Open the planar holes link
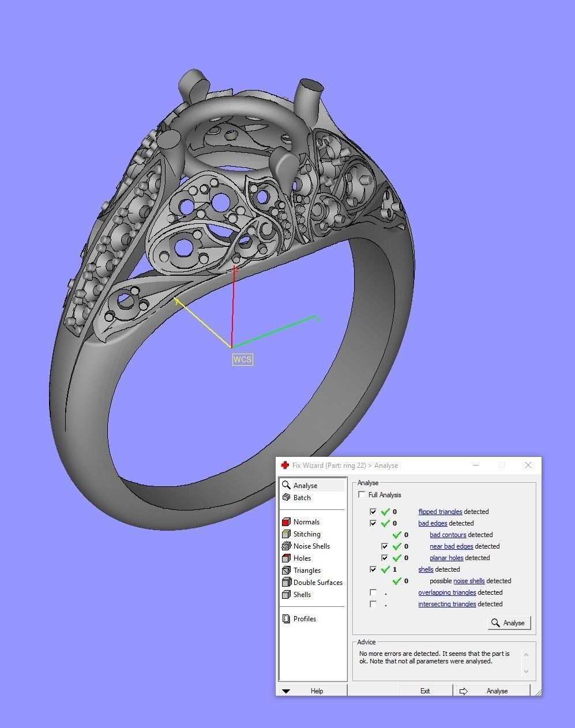575x728 pixels. tap(446, 558)
